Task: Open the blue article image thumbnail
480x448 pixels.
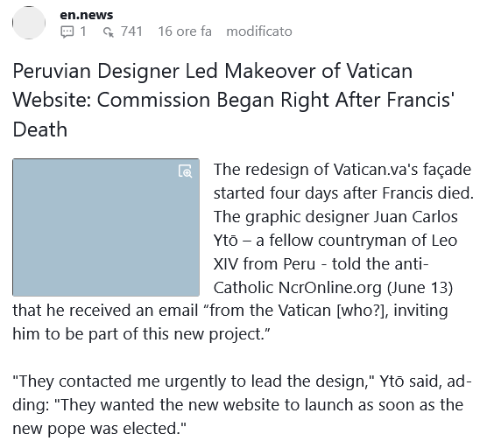Action: (x=106, y=227)
